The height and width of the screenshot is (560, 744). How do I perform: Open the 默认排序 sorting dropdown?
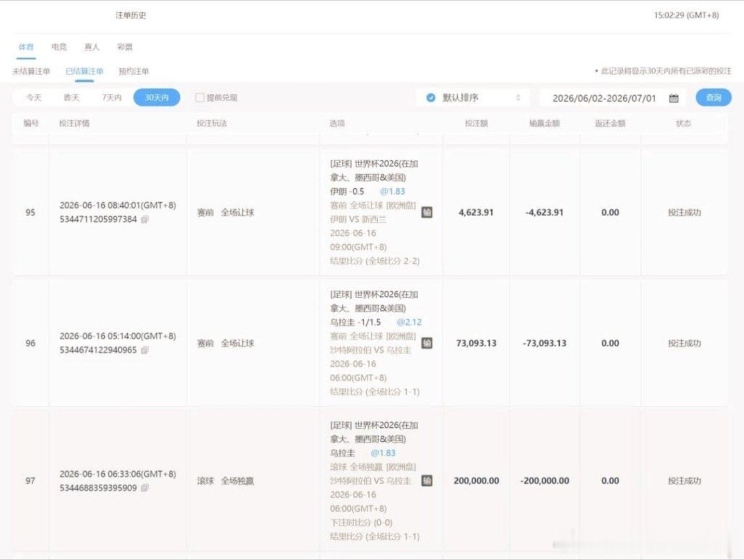(x=473, y=97)
